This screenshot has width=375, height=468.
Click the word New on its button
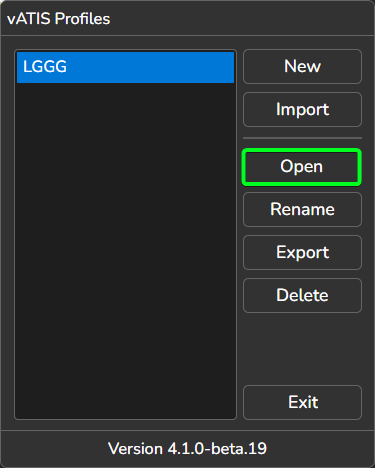[x=303, y=66]
